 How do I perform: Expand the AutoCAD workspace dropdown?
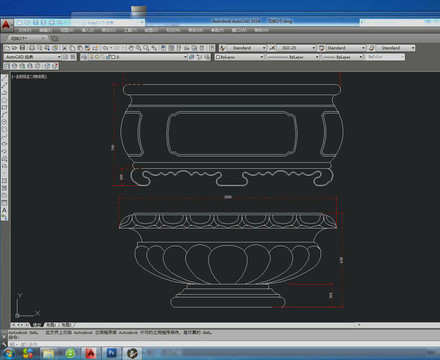33,57
